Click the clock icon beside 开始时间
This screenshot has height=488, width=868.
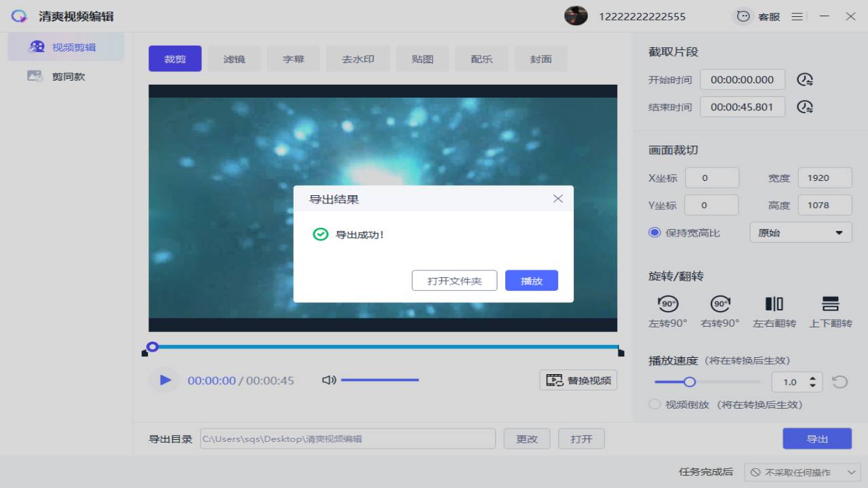tap(804, 79)
